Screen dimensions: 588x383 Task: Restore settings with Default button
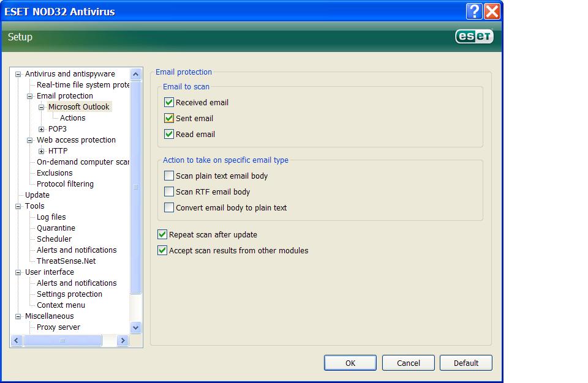[466, 363]
